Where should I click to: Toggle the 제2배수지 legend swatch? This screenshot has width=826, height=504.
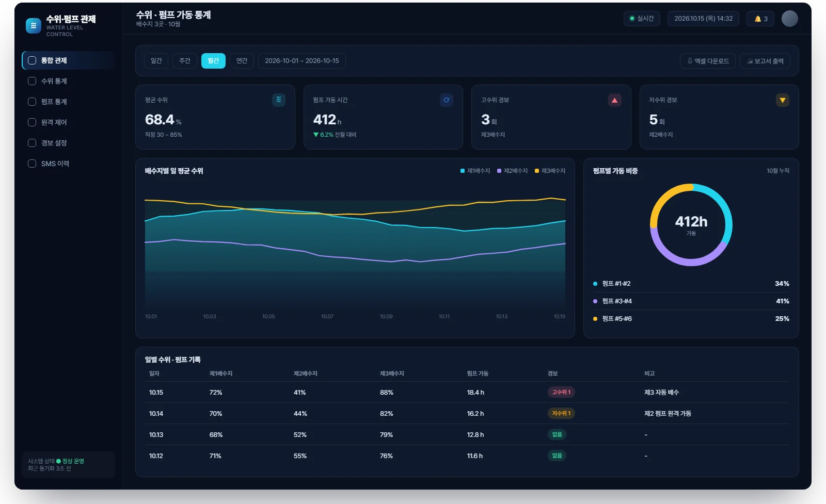(499, 171)
